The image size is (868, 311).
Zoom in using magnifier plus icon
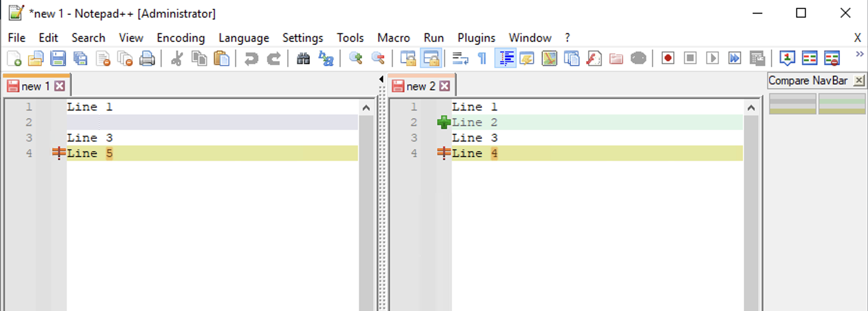(356, 59)
